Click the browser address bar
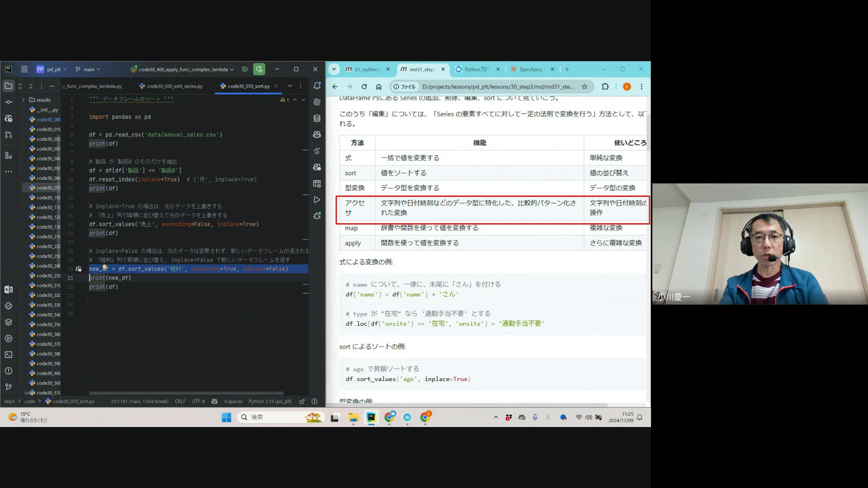 coord(497,87)
